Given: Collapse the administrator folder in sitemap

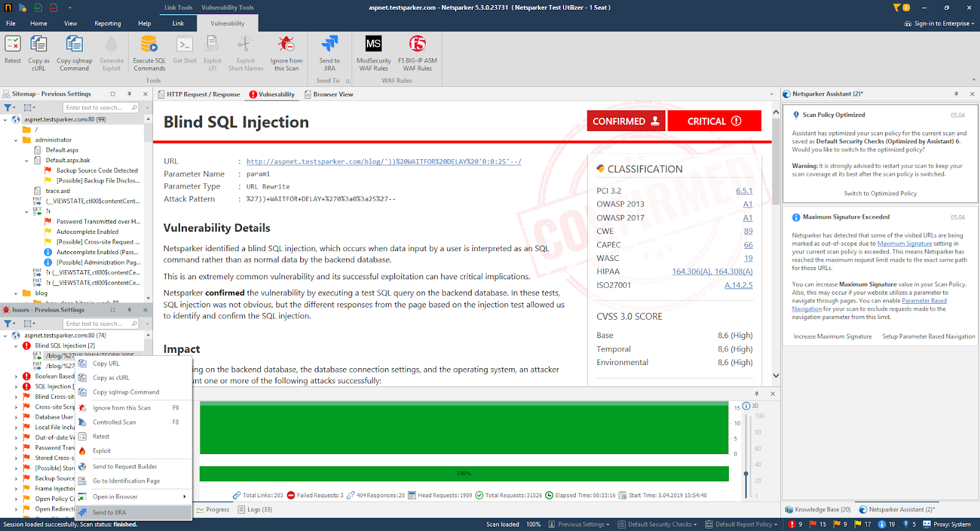Looking at the screenshot, I should pyautogui.click(x=16, y=140).
